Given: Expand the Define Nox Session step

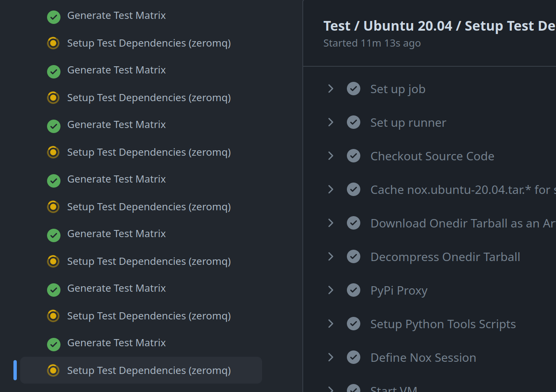Looking at the screenshot, I should [330, 357].
